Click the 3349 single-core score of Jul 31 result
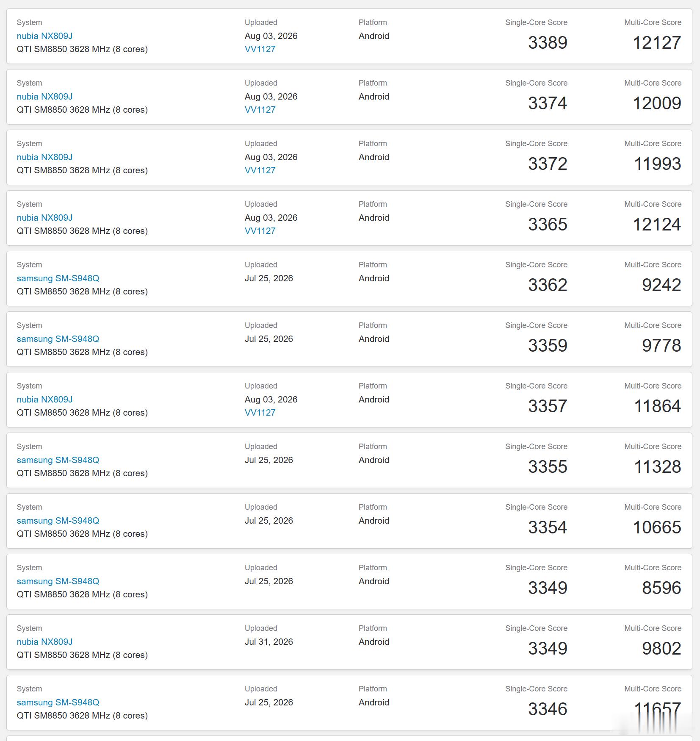 coord(548,649)
